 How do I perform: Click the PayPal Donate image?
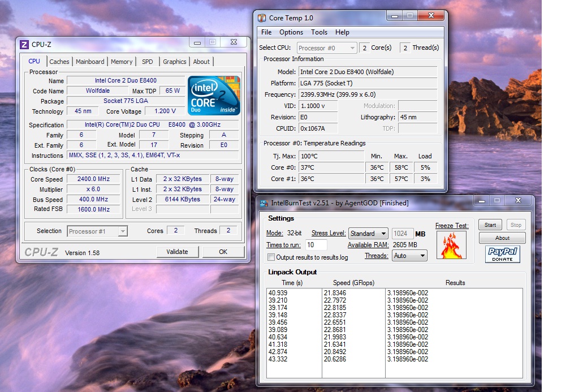point(502,254)
